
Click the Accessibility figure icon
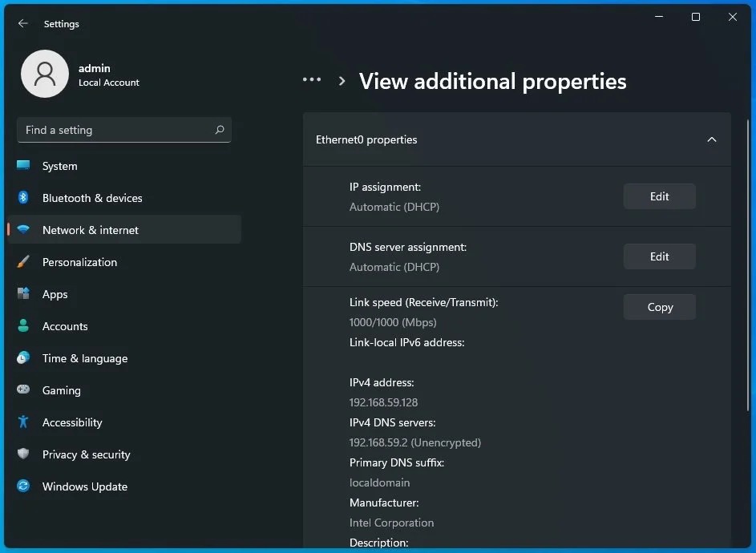[x=23, y=422]
